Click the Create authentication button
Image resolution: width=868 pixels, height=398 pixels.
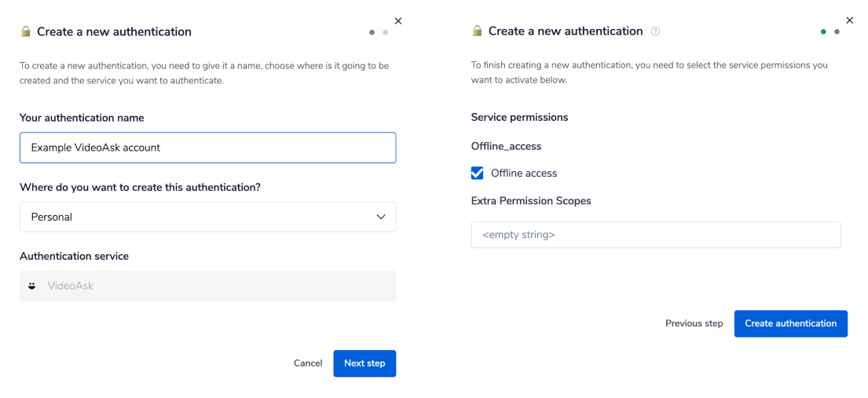pyautogui.click(x=790, y=323)
